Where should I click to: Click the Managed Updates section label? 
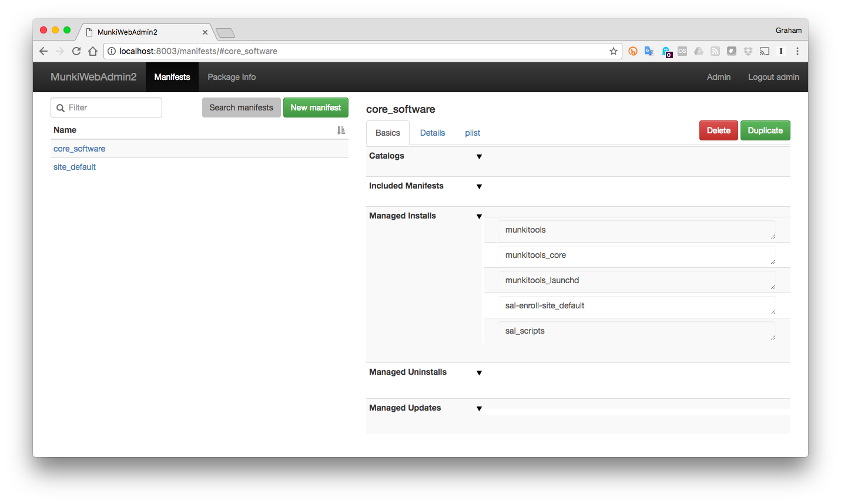coord(405,408)
